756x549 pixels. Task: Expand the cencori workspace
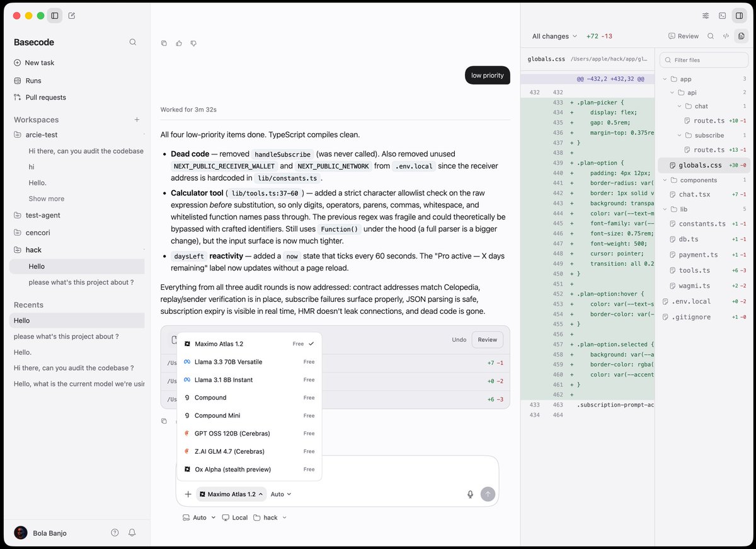pyautogui.click(x=37, y=232)
